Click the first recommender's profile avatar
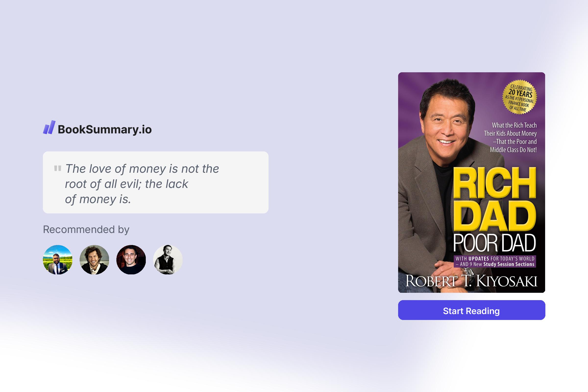This screenshot has width=588, height=392. click(58, 260)
